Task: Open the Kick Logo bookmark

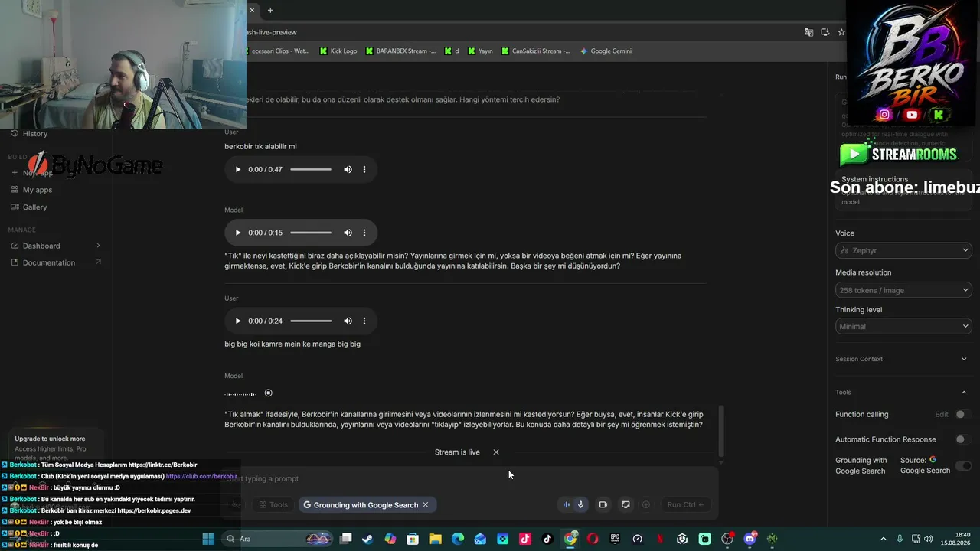Action: (338, 51)
